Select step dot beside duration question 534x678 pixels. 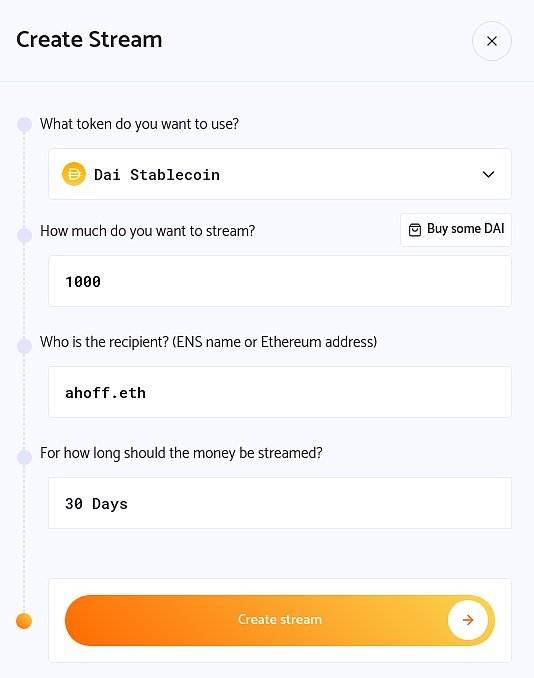(x=24, y=457)
